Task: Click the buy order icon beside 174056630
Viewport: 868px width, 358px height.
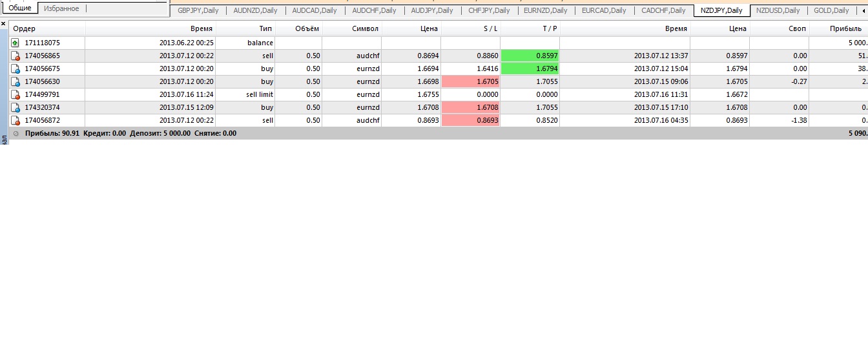Action: (x=15, y=81)
